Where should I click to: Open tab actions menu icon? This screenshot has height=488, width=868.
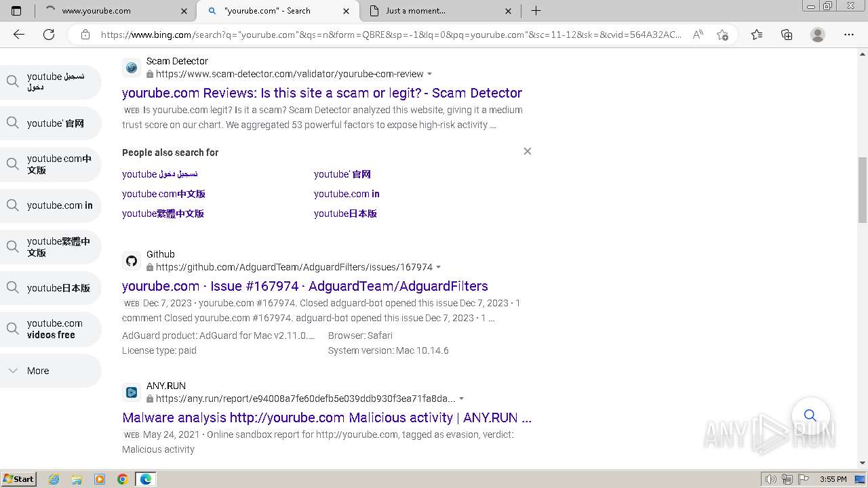pos(16,11)
